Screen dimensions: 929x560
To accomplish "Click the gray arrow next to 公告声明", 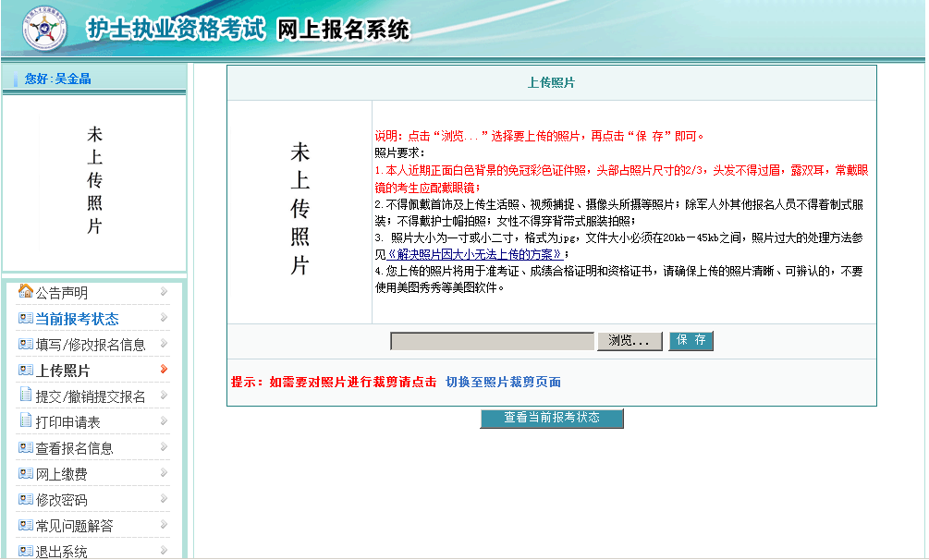I will point(164,292).
